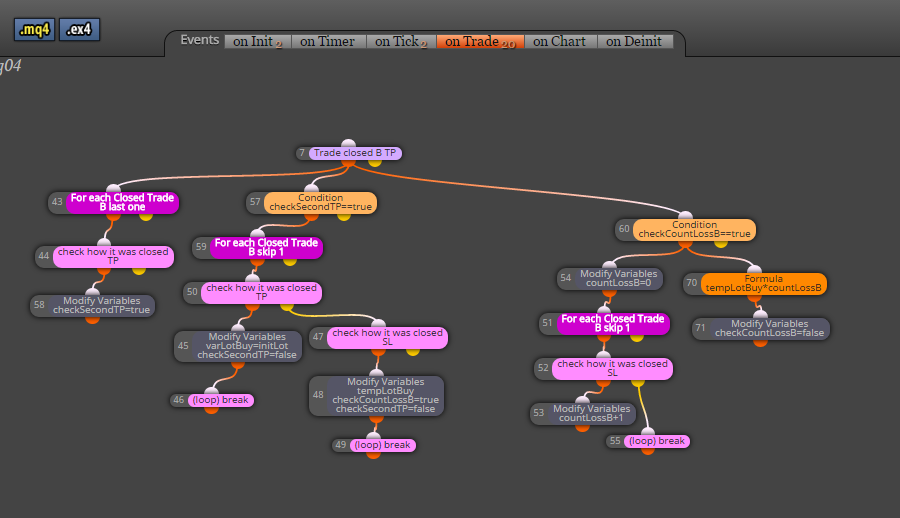Switch to the on Timer tab
This screenshot has height=518, width=900.
coord(328,41)
